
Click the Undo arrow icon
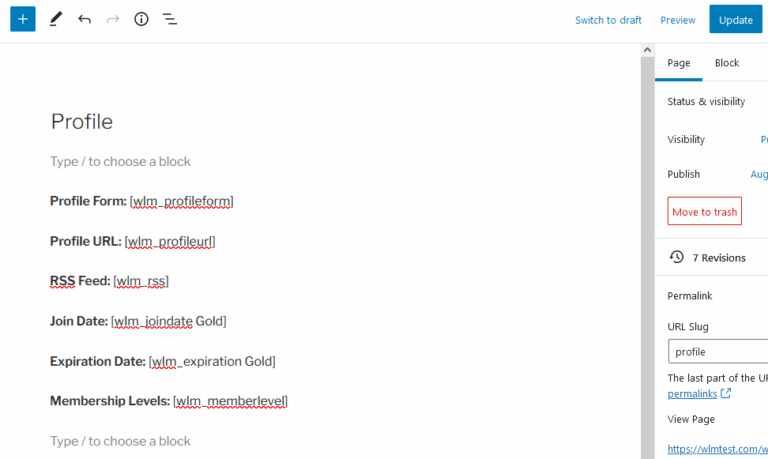click(x=84, y=19)
